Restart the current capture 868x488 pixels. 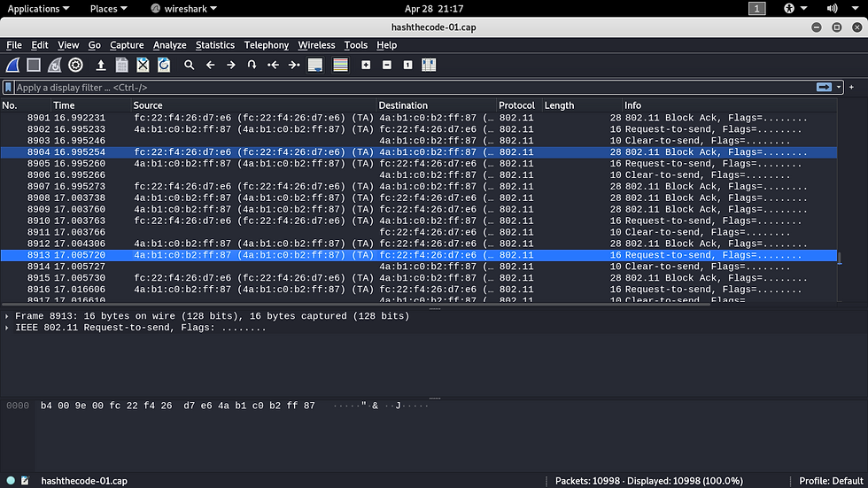pyautogui.click(x=54, y=66)
